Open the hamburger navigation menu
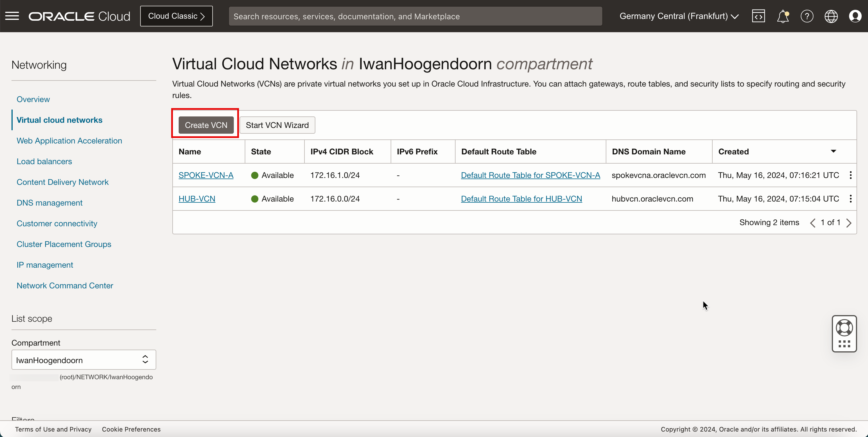Image resolution: width=868 pixels, height=437 pixels. 12,16
